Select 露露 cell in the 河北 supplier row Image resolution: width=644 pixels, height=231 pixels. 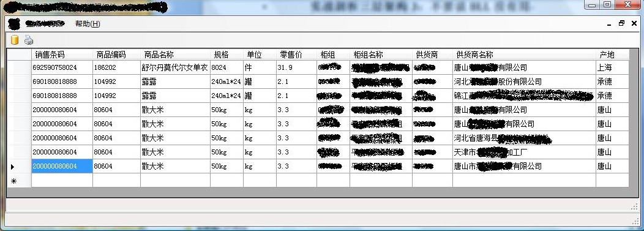pyautogui.click(x=175, y=81)
